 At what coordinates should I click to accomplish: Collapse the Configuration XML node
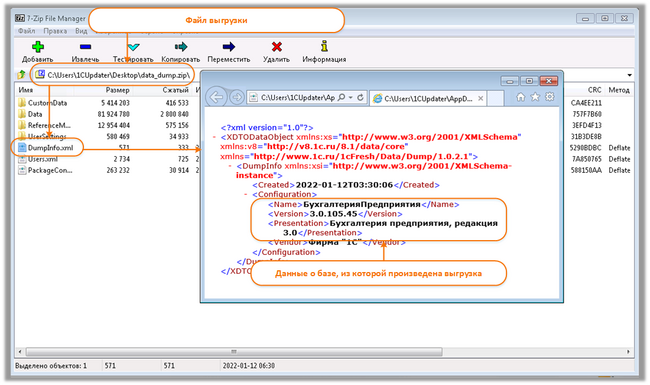(246, 194)
